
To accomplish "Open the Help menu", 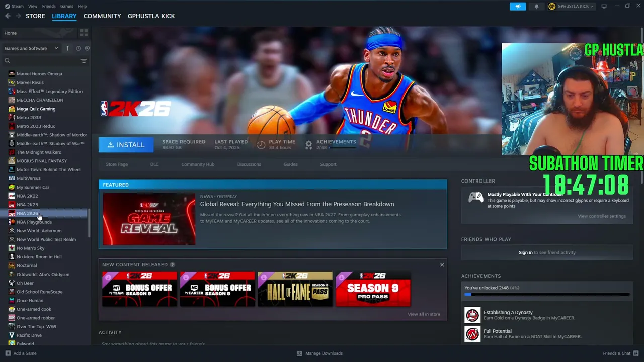I will click(x=82, y=6).
